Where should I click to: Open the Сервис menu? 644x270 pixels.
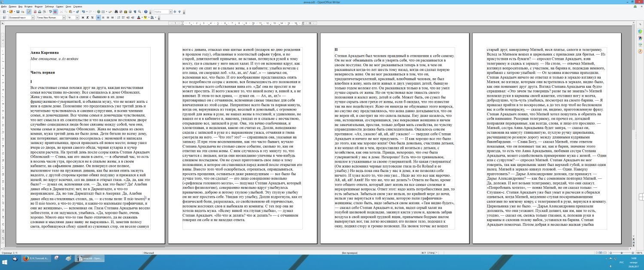coord(60,6)
